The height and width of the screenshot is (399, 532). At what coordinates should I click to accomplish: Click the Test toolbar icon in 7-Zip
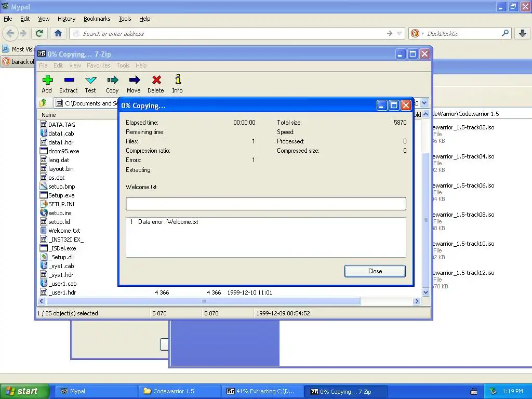tap(90, 80)
